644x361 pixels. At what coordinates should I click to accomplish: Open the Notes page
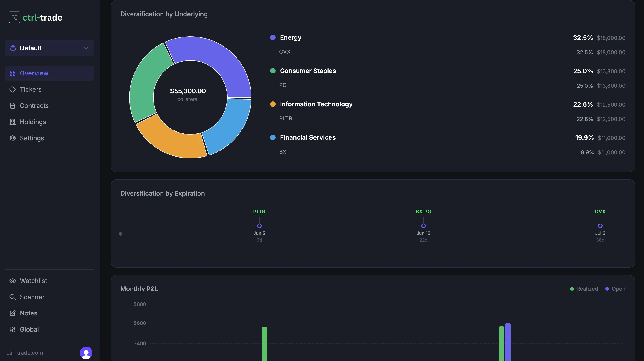[x=49, y=313]
